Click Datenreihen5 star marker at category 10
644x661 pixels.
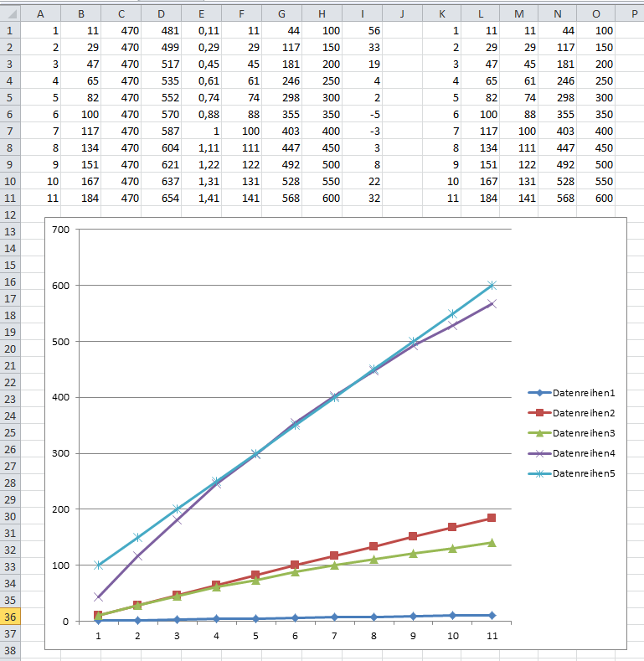point(452,313)
